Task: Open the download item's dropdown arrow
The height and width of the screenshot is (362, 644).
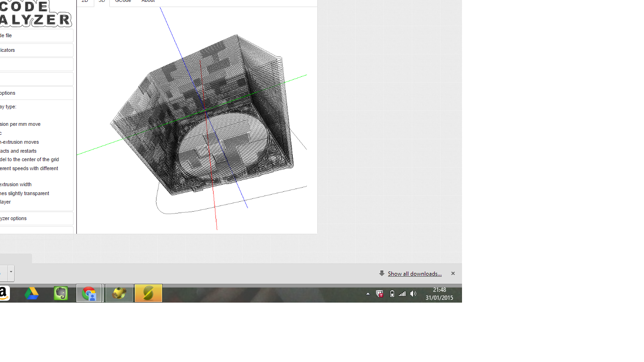Action: point(11,273)
